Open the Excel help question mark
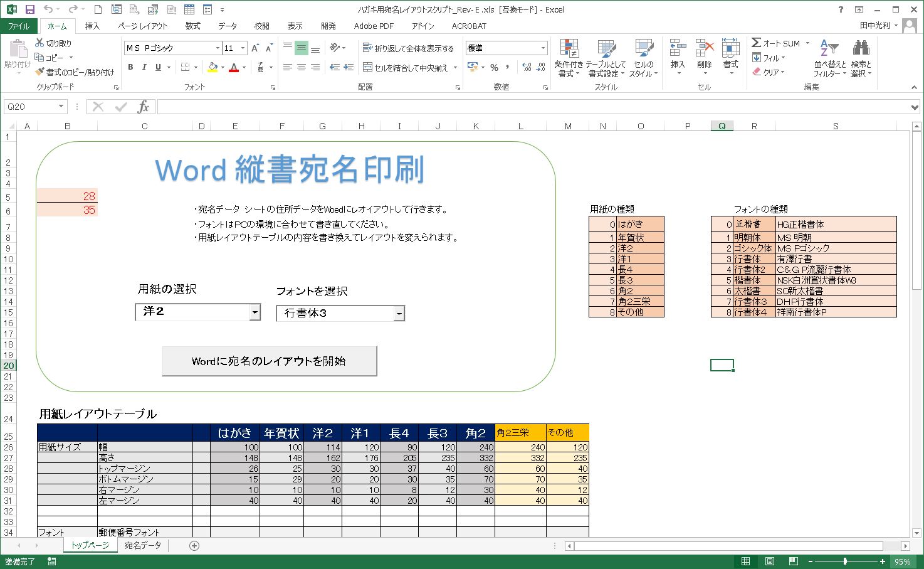Viewport: 924px width, 569px height. (841, 9)
